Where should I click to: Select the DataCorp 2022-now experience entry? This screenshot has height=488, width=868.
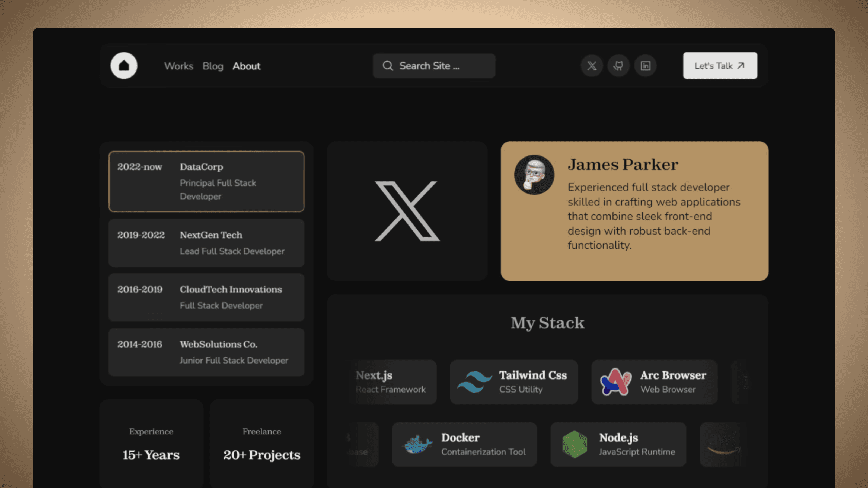206,182
